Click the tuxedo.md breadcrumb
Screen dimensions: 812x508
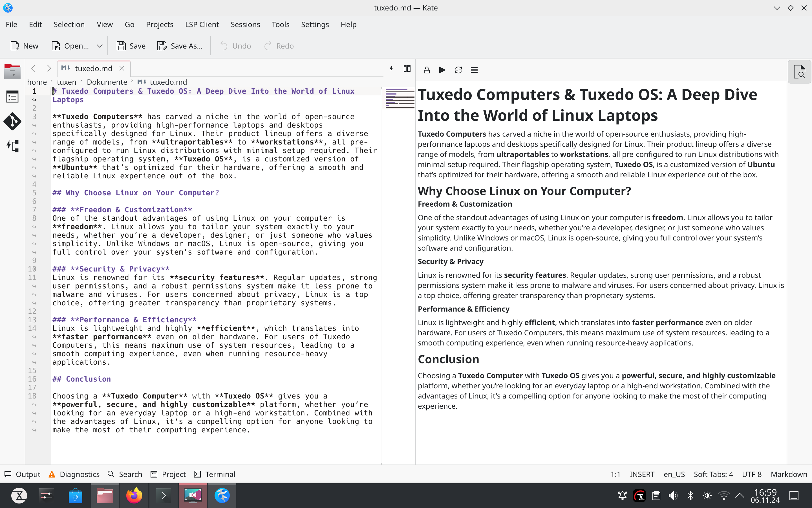coord(162,82)
